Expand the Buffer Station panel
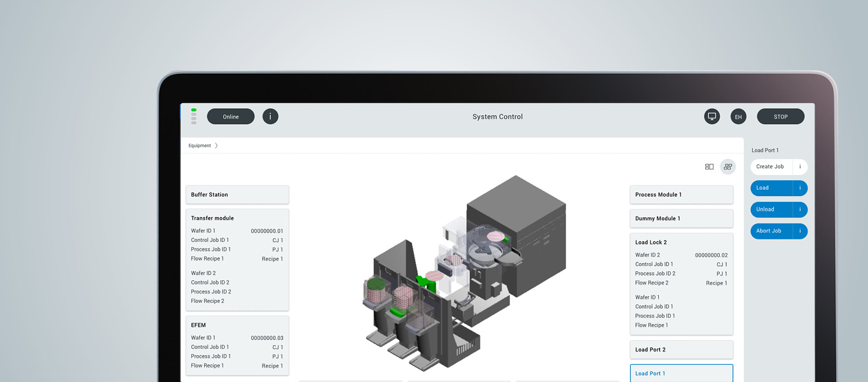The image size is (868, 382). pyautogui.click(x=237, y=194)
